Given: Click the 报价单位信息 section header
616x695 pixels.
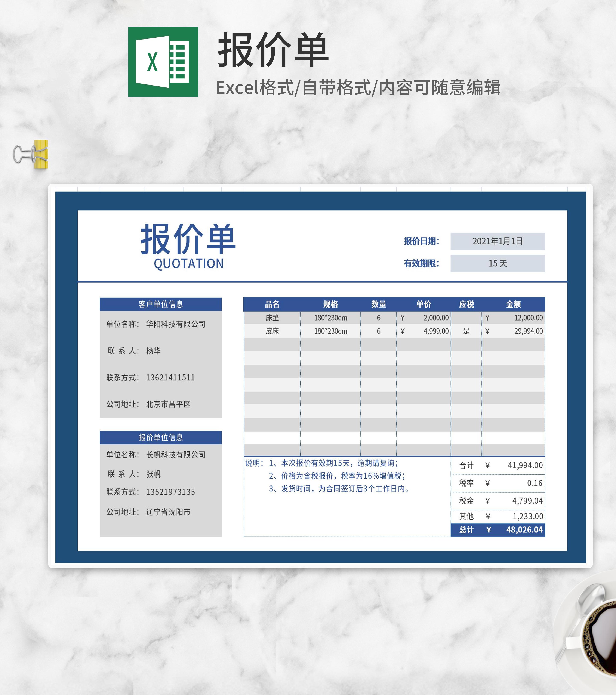Looking at the screenshot, I should point(161,438).
